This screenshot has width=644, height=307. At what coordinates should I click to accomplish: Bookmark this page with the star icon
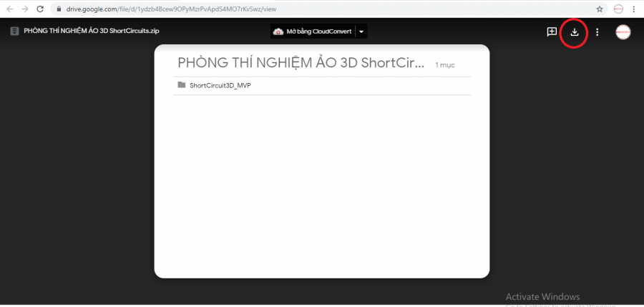pyautogui.click(x=600, y=9)
